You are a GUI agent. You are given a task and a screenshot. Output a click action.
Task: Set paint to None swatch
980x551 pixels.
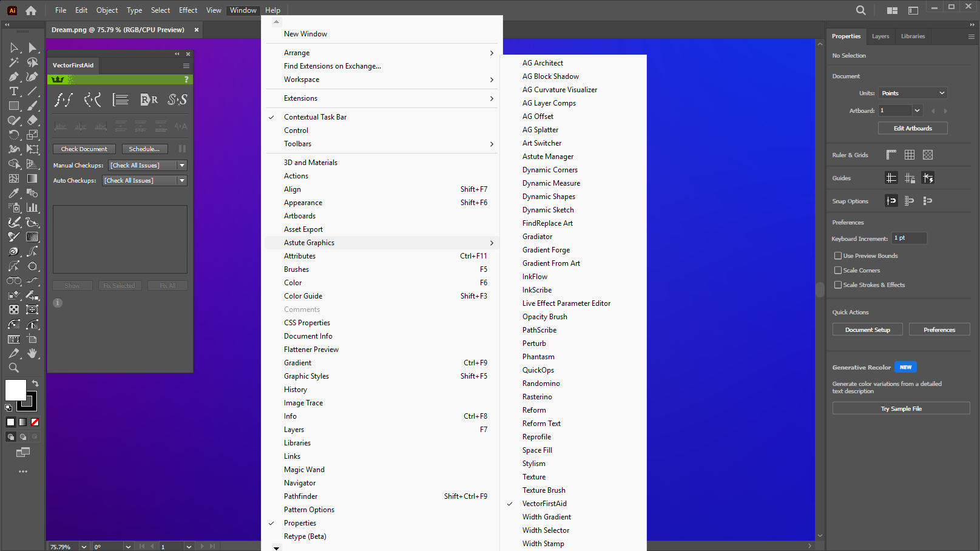pos(35,422)
